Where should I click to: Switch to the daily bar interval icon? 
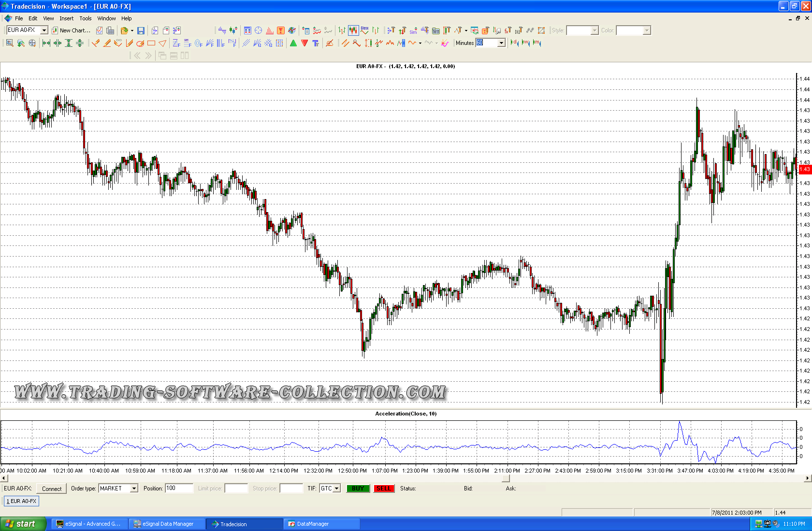514,43
